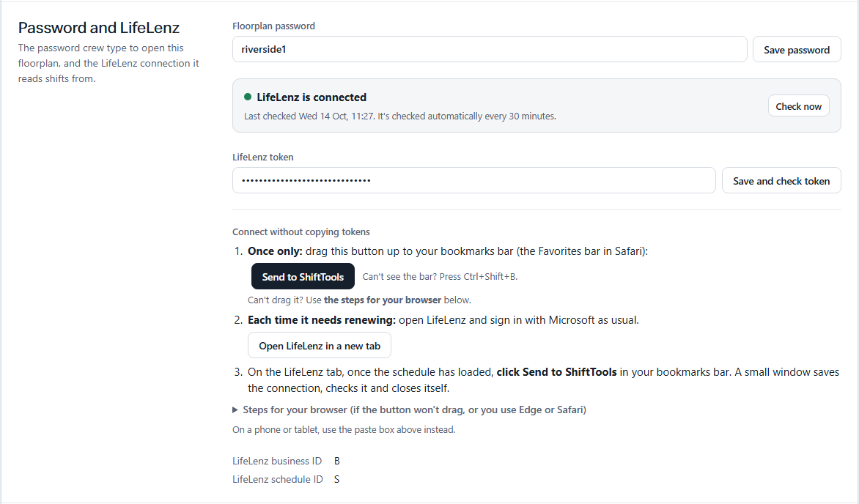Click the Send to ShiftTools bookmarklet button

tap(303, 277)
